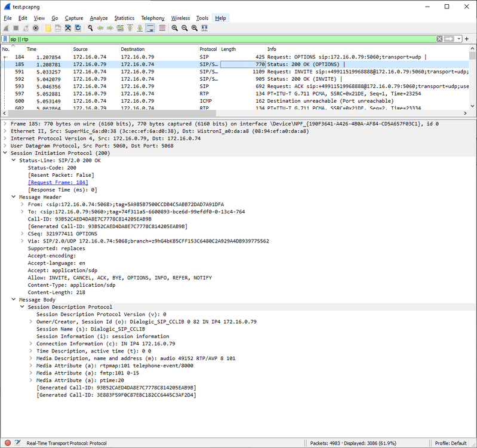Sort packets by Length column header

pyautogui.click(x=242, y=49)
